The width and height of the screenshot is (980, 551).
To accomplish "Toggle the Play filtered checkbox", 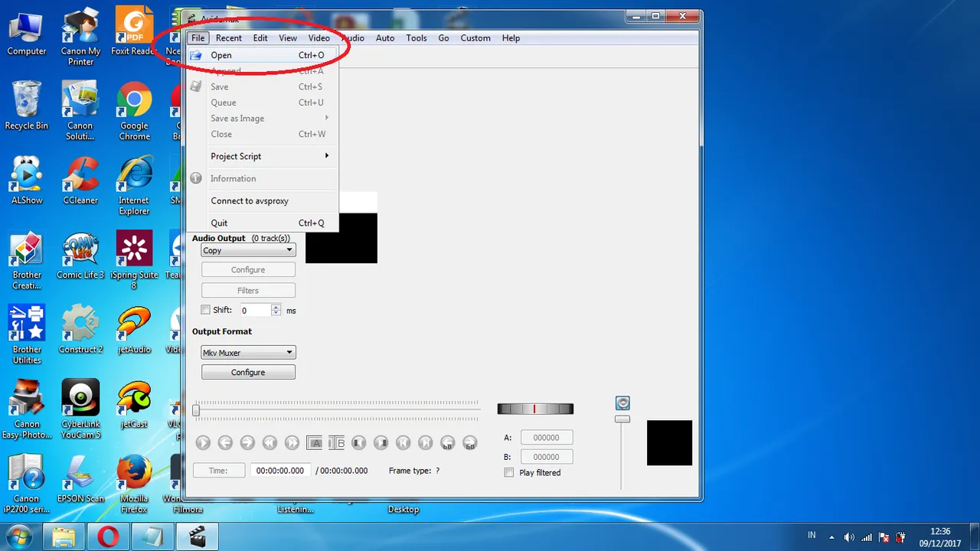I will [x=509, y=473].
